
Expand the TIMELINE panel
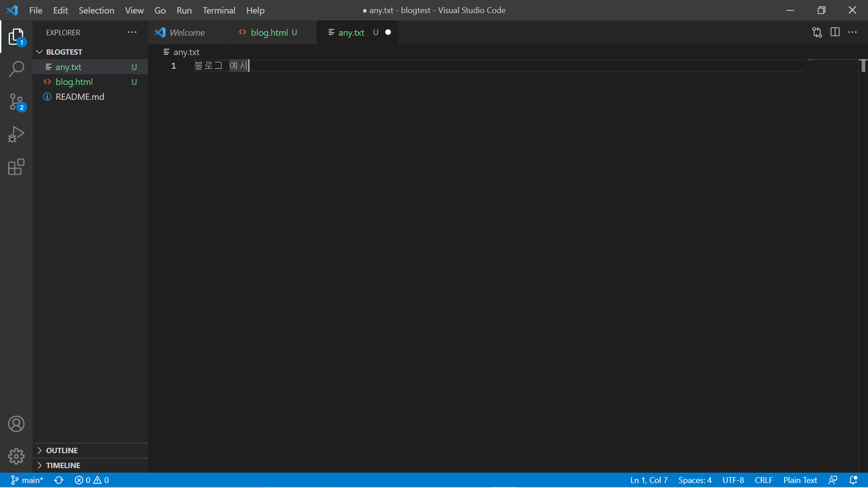click(x=63, y=465)
